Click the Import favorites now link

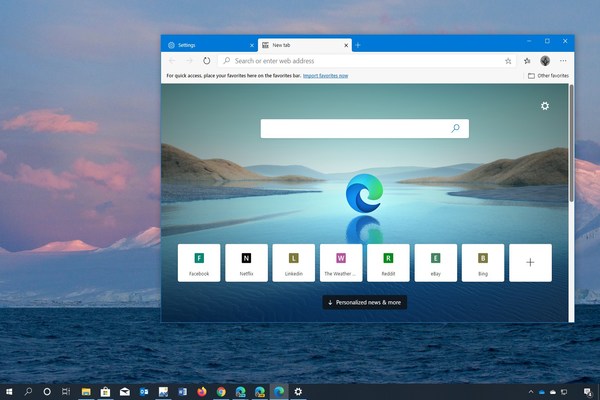326,75
